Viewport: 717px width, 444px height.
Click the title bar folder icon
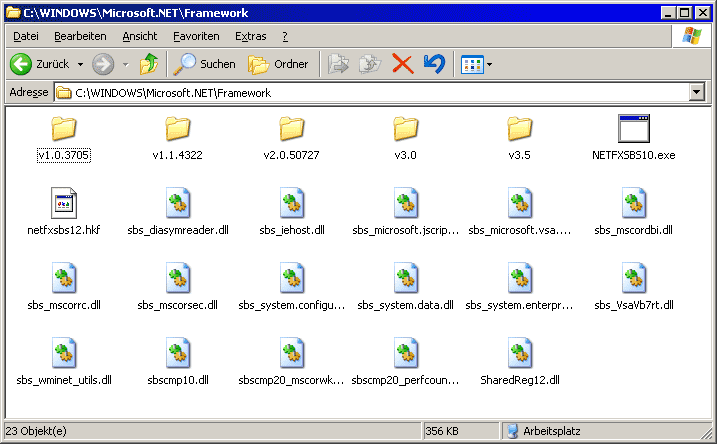click(x=13, y=13)
